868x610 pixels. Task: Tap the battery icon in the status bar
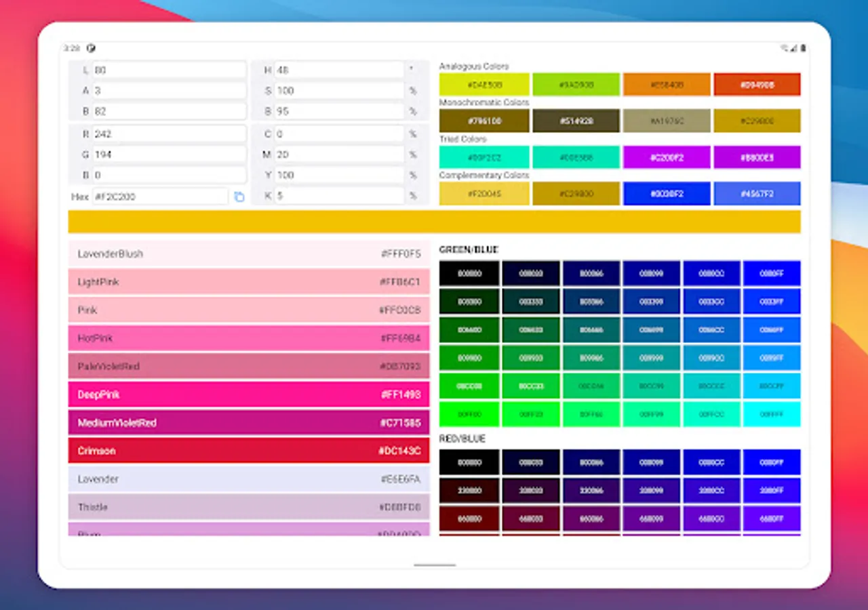coord(803,48)
